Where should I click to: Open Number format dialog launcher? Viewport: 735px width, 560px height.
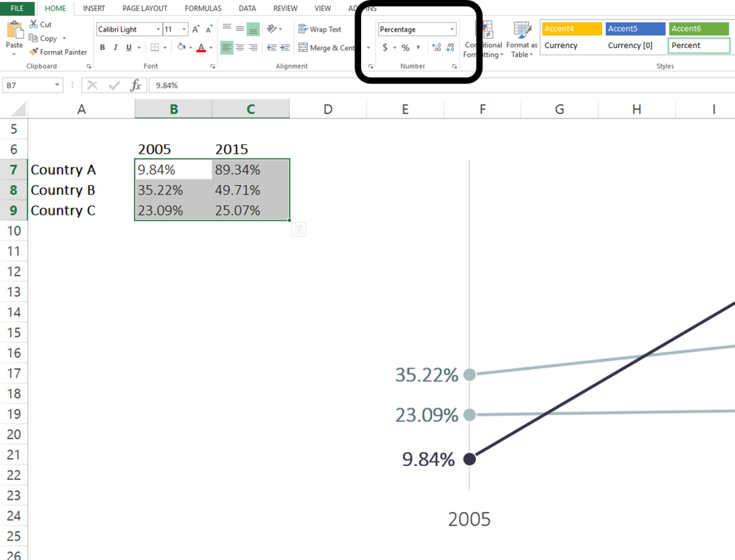point(454,67)
